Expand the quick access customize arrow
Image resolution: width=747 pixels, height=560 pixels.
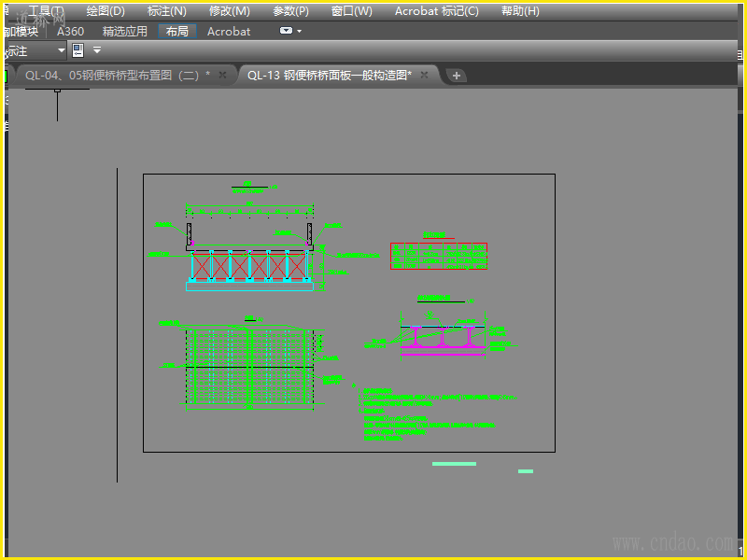(x=96, y=50)
